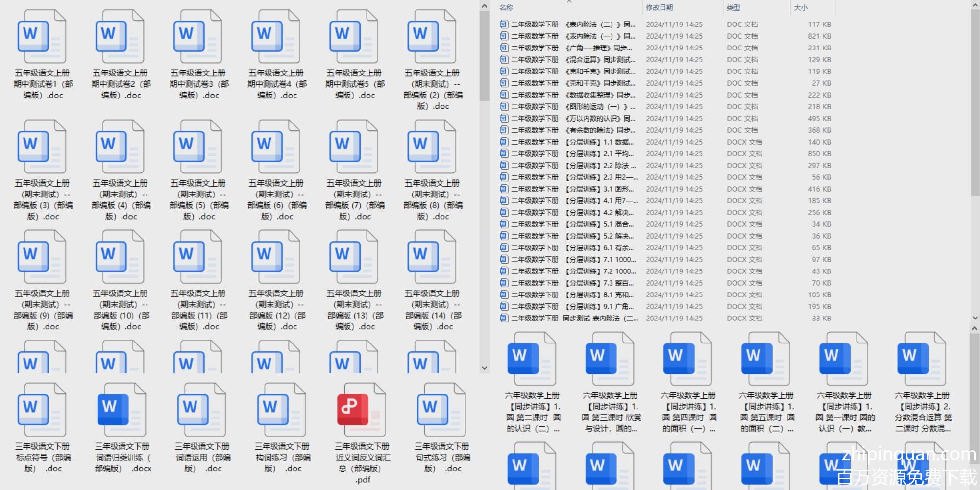Select the row 《表内除法（二）》 in the list
This screenshot has width=980, height=490.
(x=665, y=24)
